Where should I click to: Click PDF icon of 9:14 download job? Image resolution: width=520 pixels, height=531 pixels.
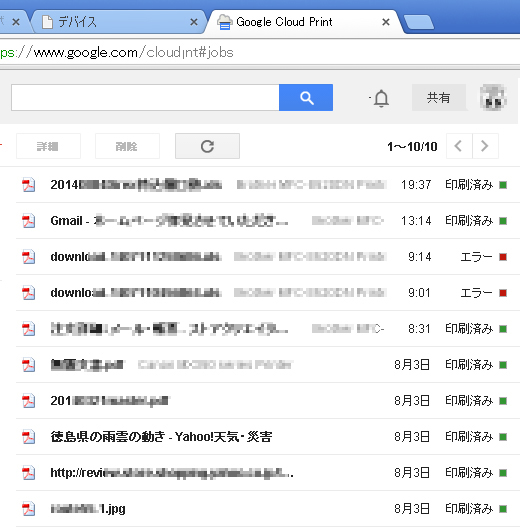(x=29, y=257)
